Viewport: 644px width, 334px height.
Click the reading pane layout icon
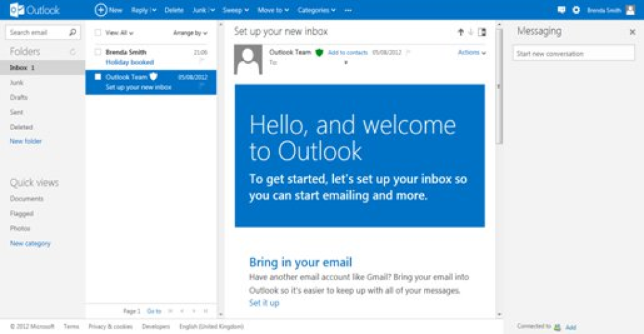tap(482, 32)
